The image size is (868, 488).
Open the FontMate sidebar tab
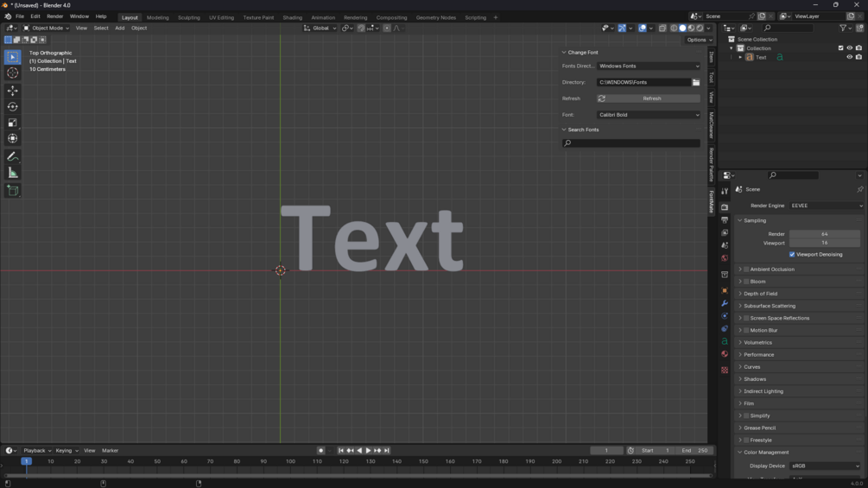(x=712, y=201)
